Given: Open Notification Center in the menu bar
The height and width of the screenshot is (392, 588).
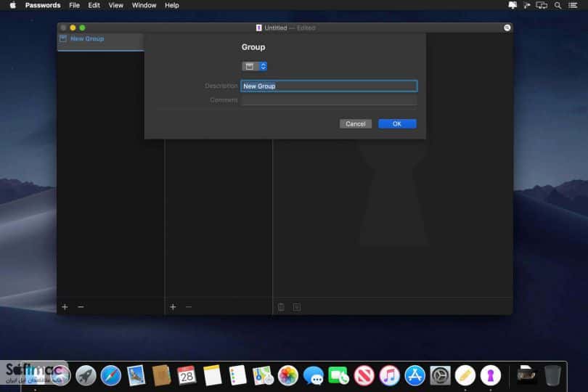Looking at the screenshot, I should click(573, 5).
